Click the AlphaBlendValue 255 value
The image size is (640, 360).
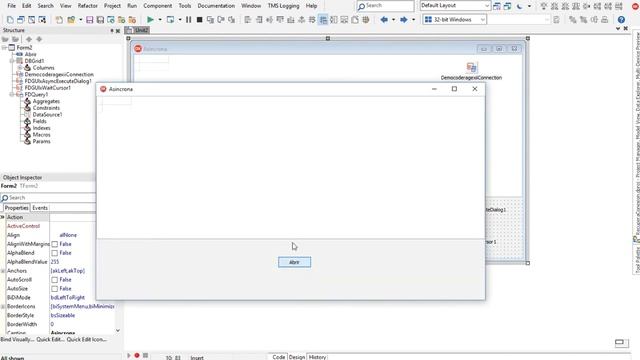(x=55, y=262)
